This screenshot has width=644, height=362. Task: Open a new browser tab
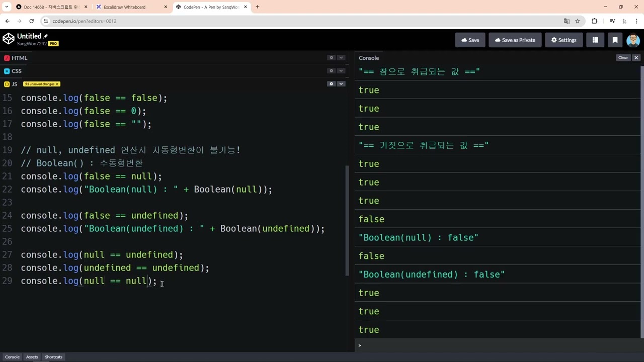pos(258,7)
